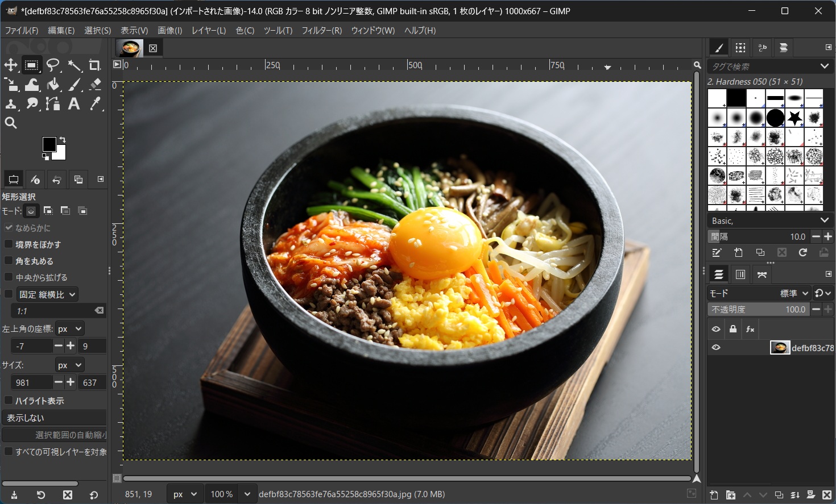Click the 選択範囲の自動縮小 button

pyautogui.click(x=55, y=435)
